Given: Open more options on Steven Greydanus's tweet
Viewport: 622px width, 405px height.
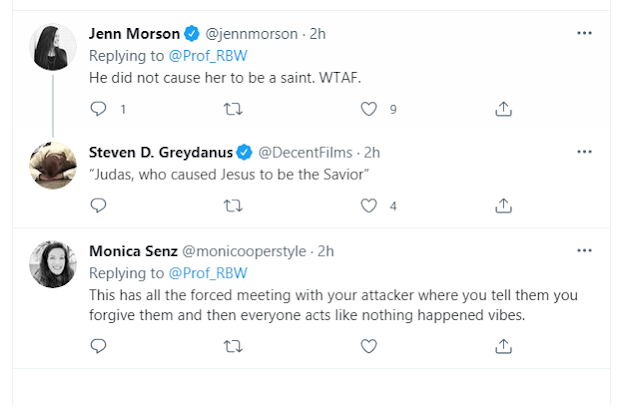Looking at the screenshot, I should pyautogui.click(x=585, y=152).
